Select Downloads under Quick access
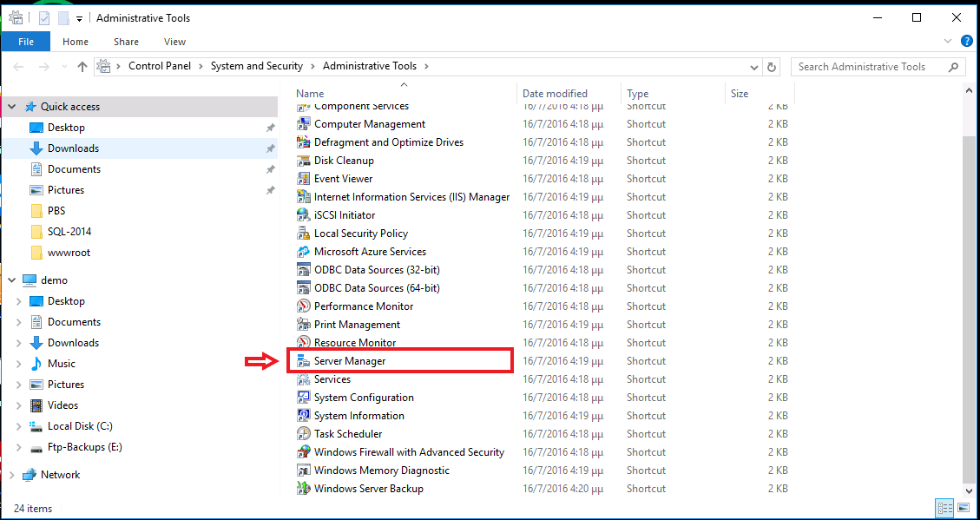 [73, 148]
